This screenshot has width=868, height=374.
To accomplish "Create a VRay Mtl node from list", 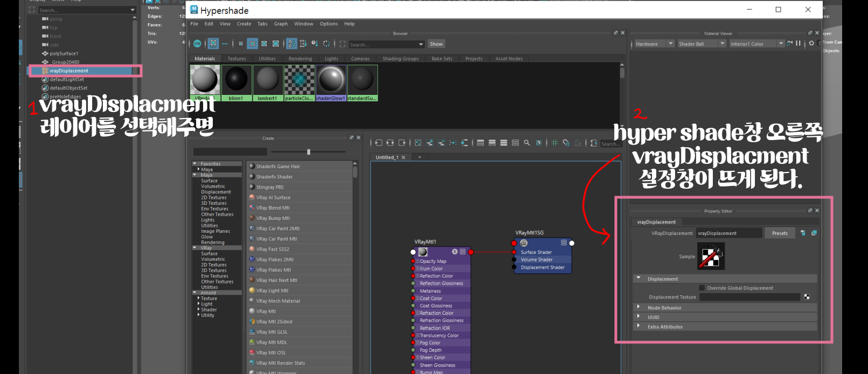I will (300, 311).
